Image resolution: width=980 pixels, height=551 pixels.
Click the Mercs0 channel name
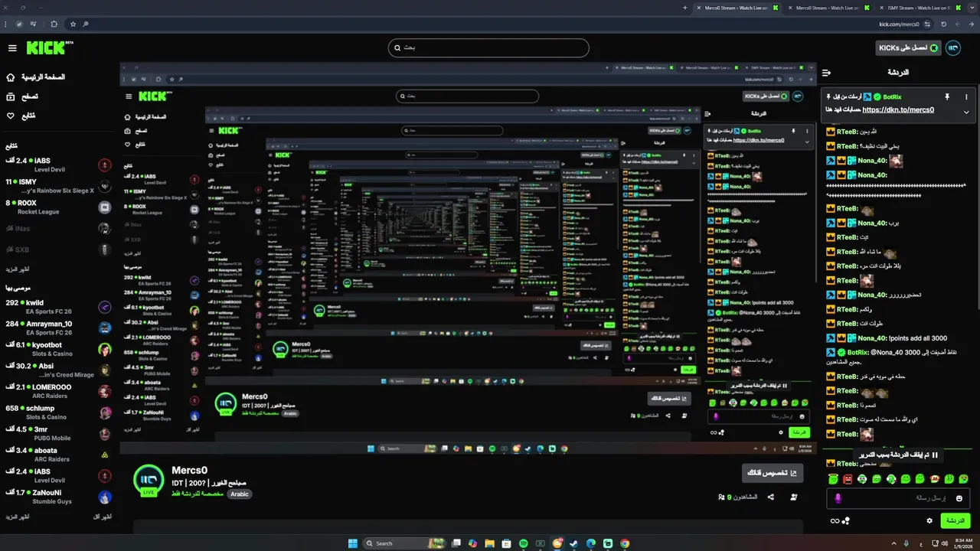(189, 470)
